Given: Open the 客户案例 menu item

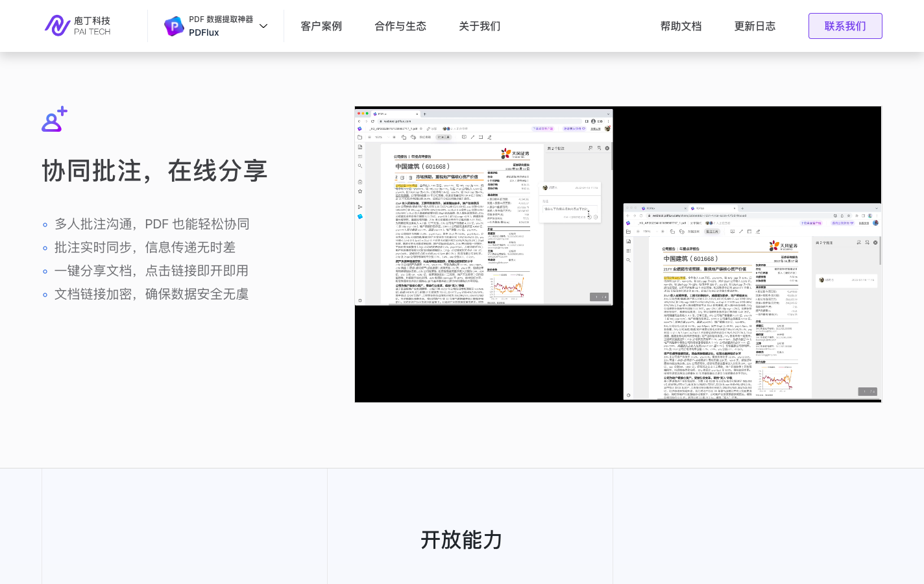Looking at the screenshot, I should click(x=321, y=26).
